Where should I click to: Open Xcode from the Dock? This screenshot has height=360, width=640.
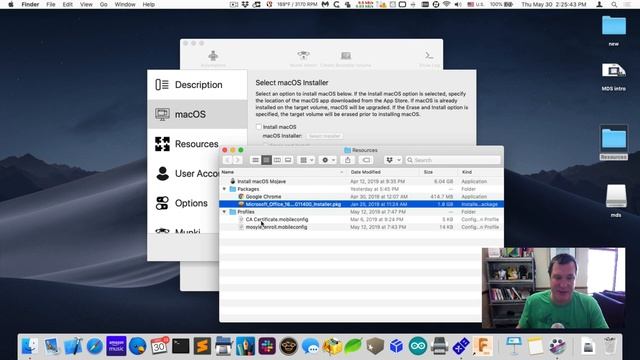point(73,346)
